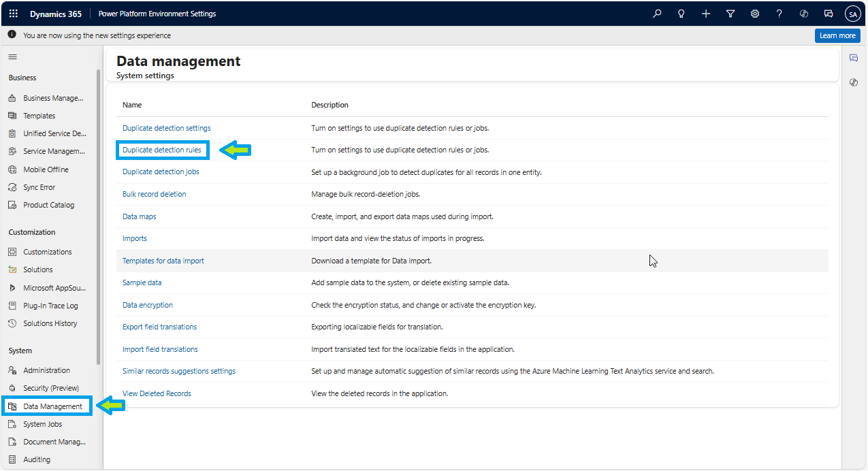This screenshot has width=868, height=471.
Task: Open the Dynamics 365 app launcher waffle
Action: click(14, 14)
